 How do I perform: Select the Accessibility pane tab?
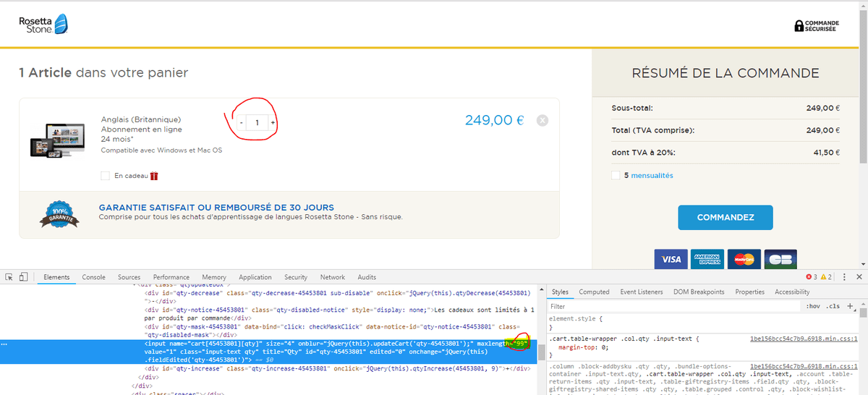click(x=792, y=292)
